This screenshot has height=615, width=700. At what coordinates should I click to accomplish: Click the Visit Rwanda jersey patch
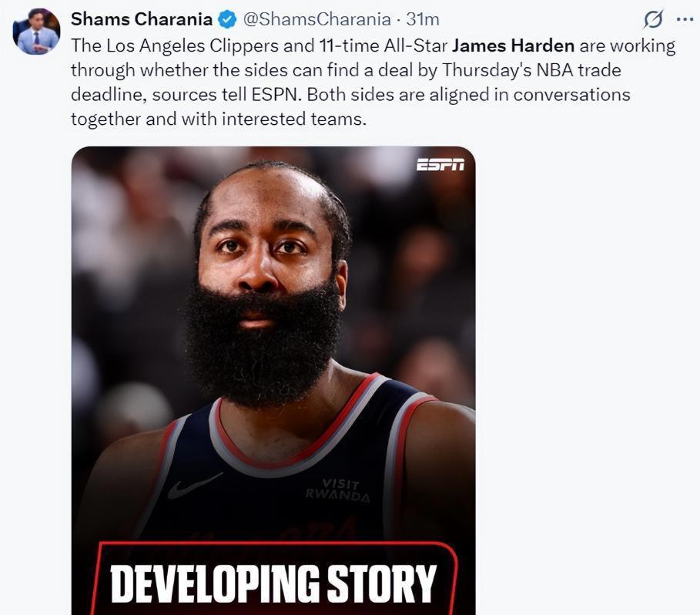point(338,490)
